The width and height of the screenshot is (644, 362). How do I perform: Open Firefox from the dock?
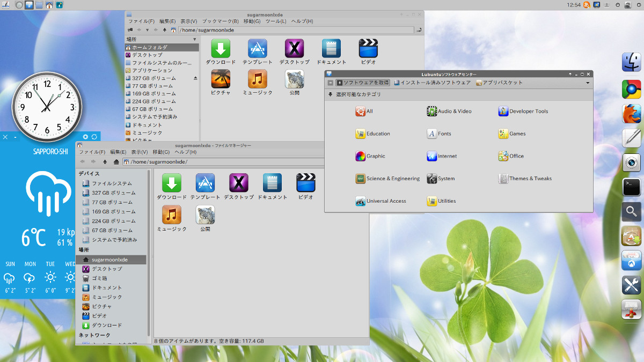pos(632,114)
